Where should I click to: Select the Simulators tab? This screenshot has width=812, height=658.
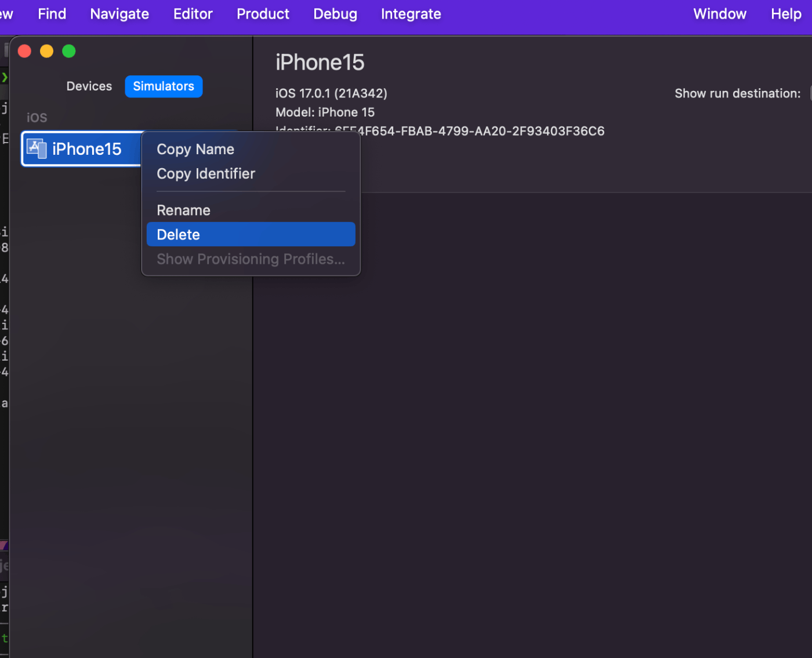click(164, 86)
